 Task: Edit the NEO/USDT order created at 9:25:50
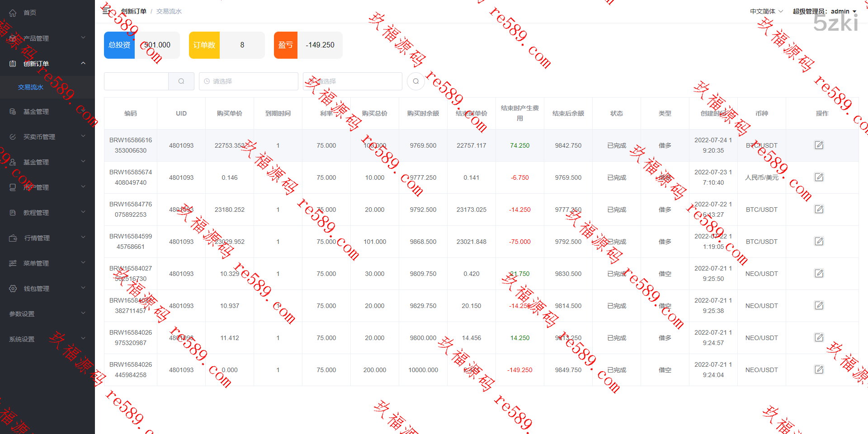coord(819,273)
